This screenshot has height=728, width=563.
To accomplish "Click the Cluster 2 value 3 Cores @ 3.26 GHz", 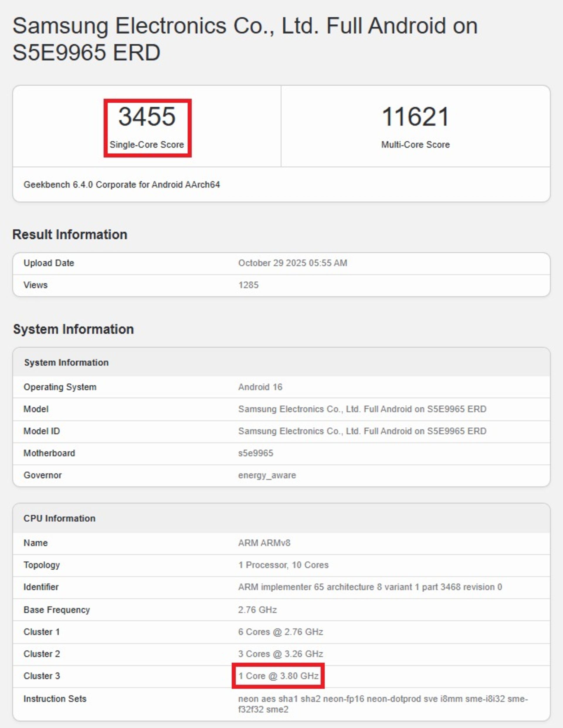I will point(280,654).
